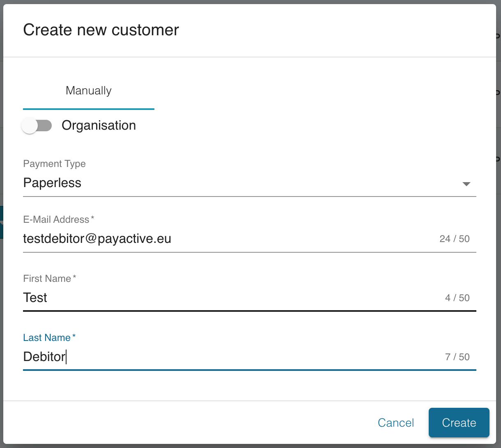This screenshot has height=448, width=501.
Task: Switch to the Manually tab
Action: 89,91
